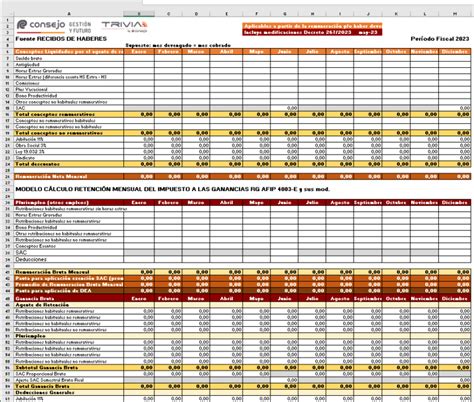Select the 'Agente de Retención' subheading cell

pyautogui.click(x=69, y=305)
